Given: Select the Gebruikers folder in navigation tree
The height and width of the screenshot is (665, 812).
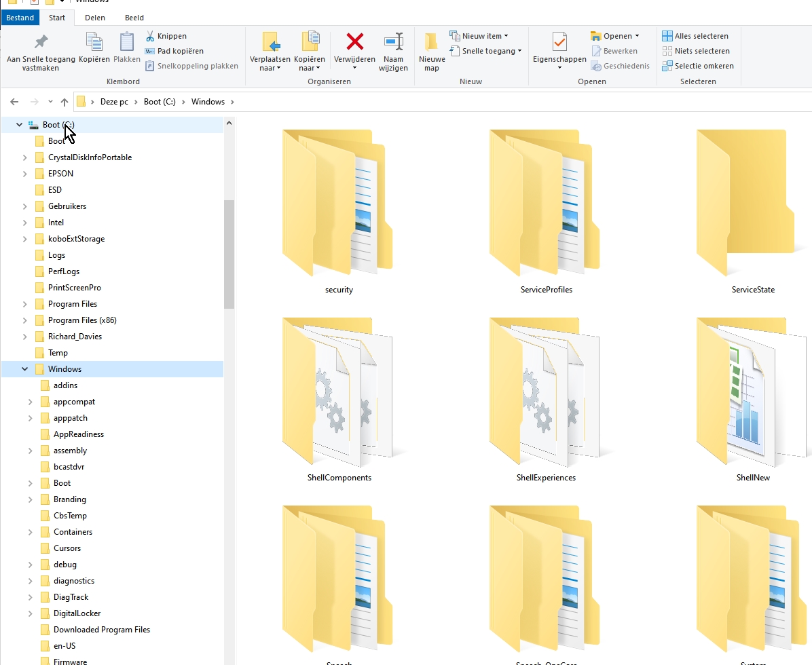Looking at the screenshot, I should tap(67, 206).
